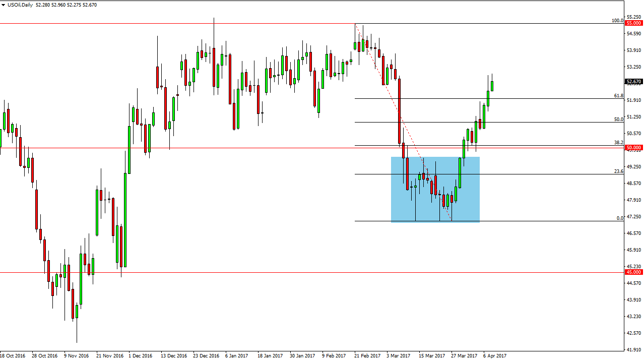The height and width of the screenshot is (361, 644).
Task: Click the 21 Feb 2017 date label
Action: [367, 355]
